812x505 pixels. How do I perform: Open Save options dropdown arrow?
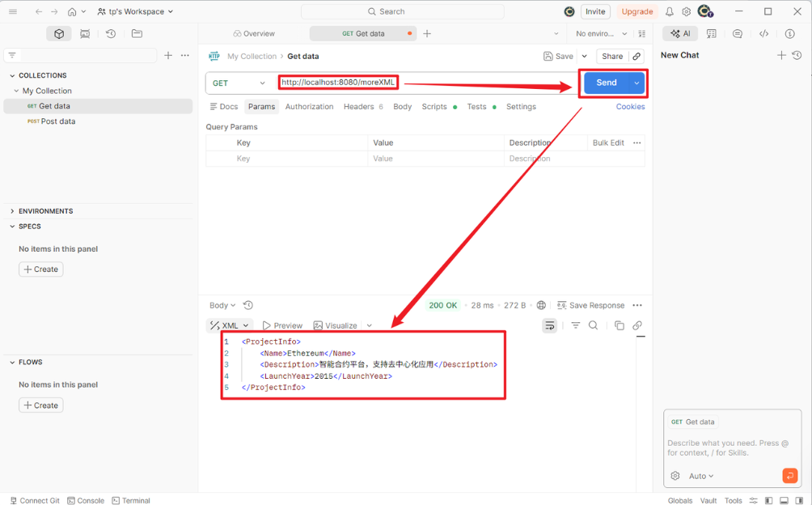pyautogui.click(x=584, y=56)
